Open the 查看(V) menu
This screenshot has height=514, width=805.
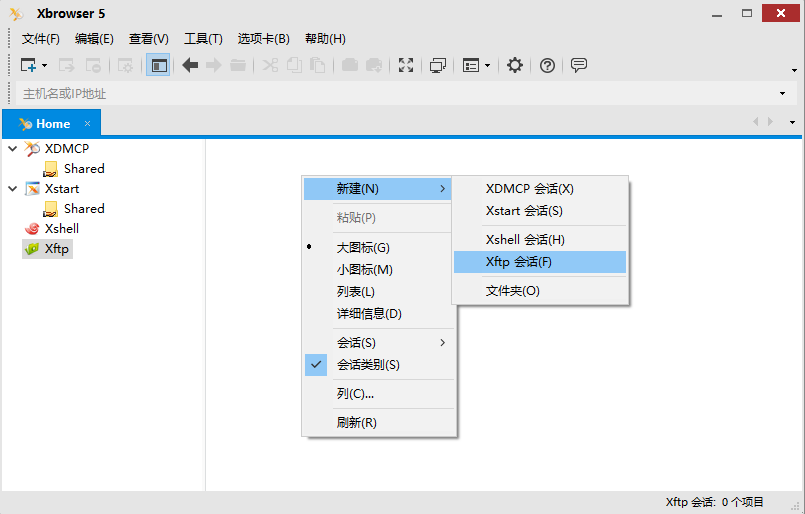pos(148,39)
